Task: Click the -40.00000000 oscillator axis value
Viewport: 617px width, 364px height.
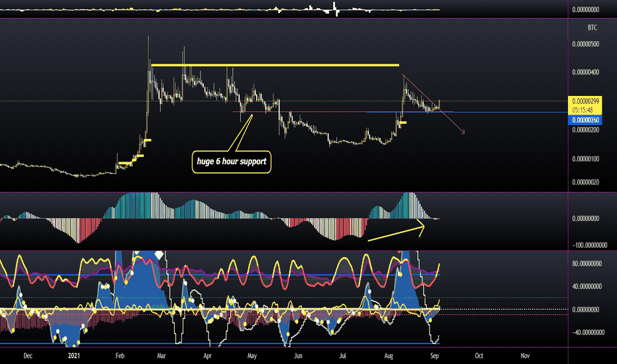Action: [588, 332]
